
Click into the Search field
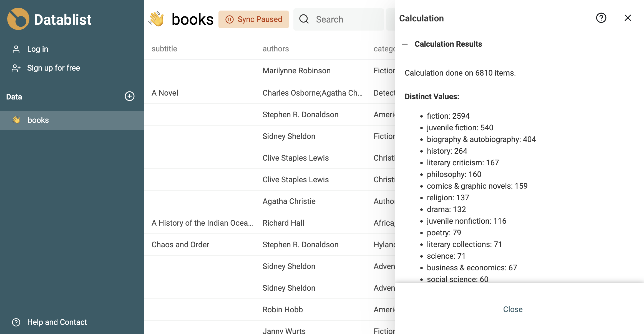(x=339, y=19)
